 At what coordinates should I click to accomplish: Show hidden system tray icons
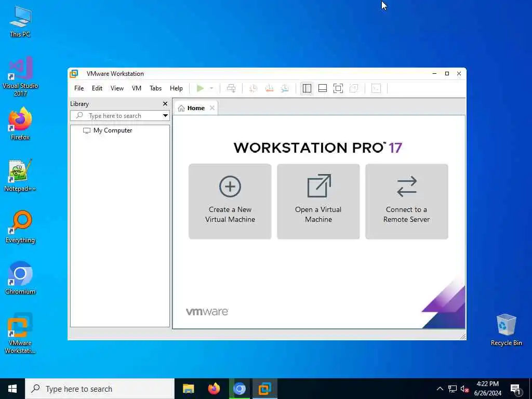tap(440, 389)
